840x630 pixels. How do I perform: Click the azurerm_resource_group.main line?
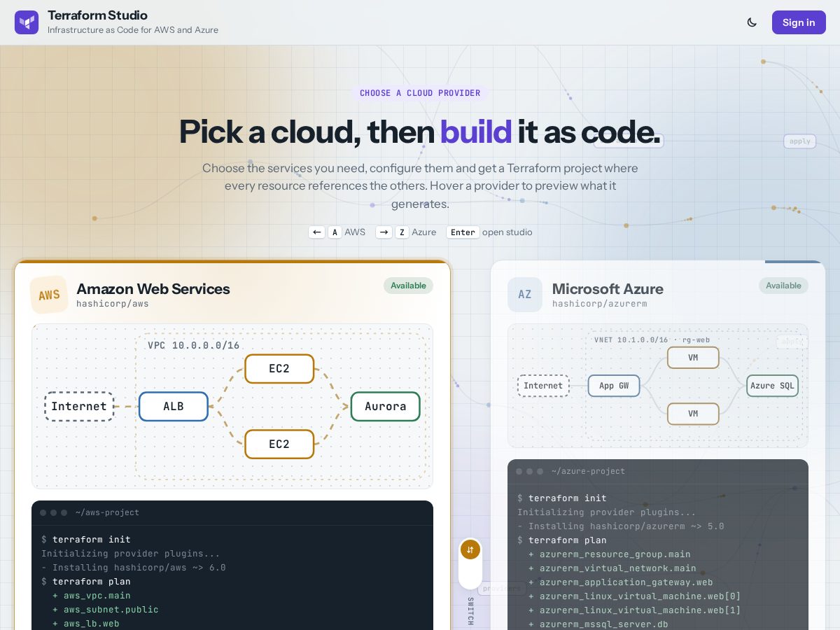coord(610,554)
